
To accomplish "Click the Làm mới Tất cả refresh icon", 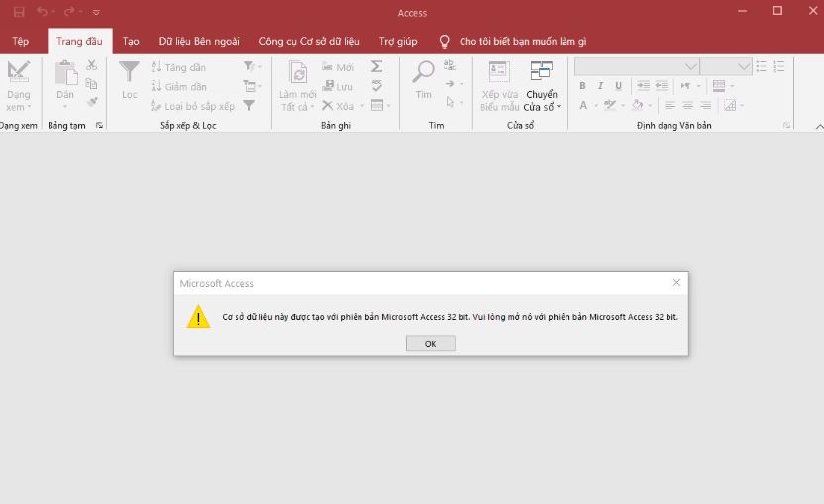I will point(297,72).
